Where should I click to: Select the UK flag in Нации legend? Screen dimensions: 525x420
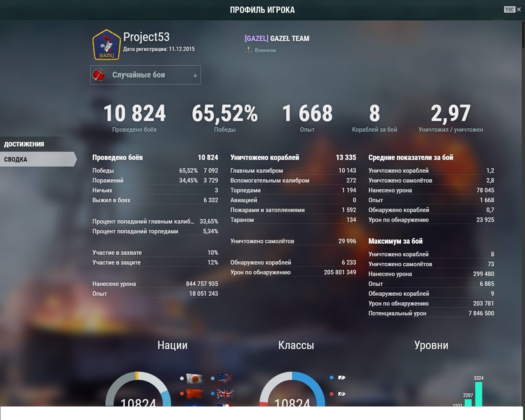point(225,394)
